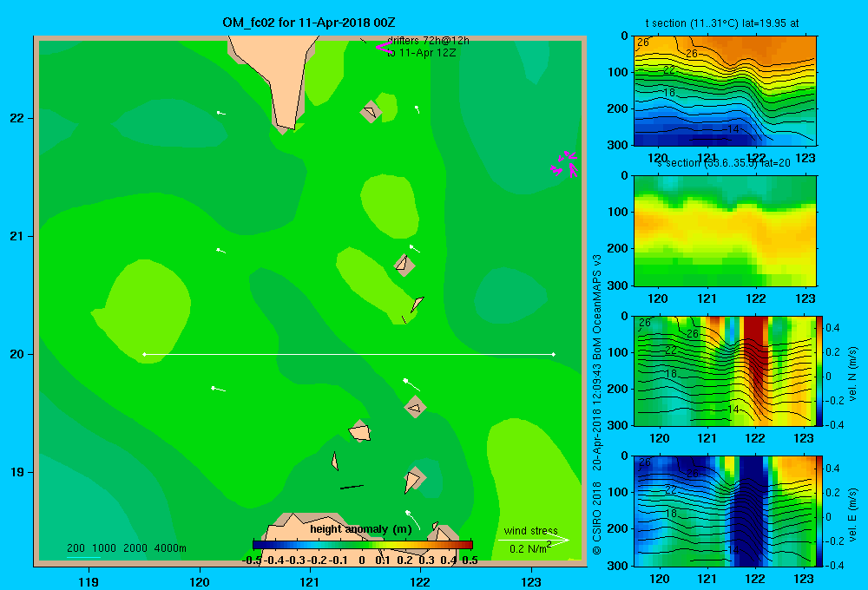Screen dimensions: 868x590
Task: Click longitude 121 on main map's bottom axis
Action: click(310, 581)
